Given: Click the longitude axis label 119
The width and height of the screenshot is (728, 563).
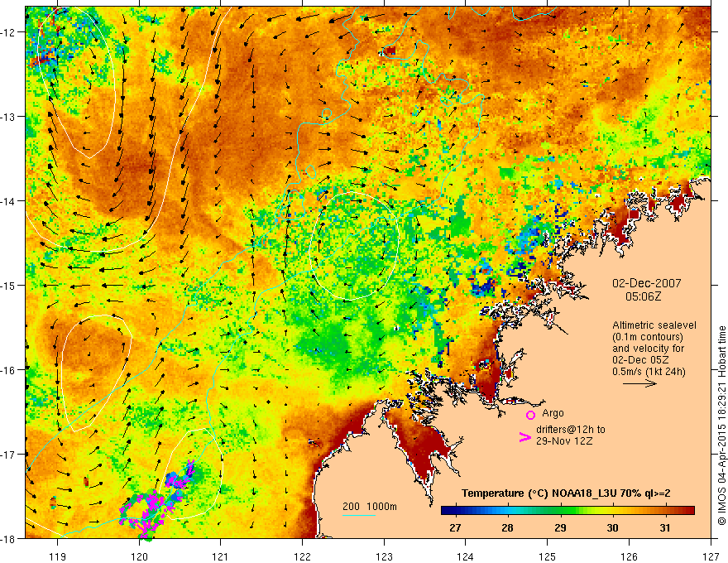Looking at the screenshot, I should tap(58, 556).
